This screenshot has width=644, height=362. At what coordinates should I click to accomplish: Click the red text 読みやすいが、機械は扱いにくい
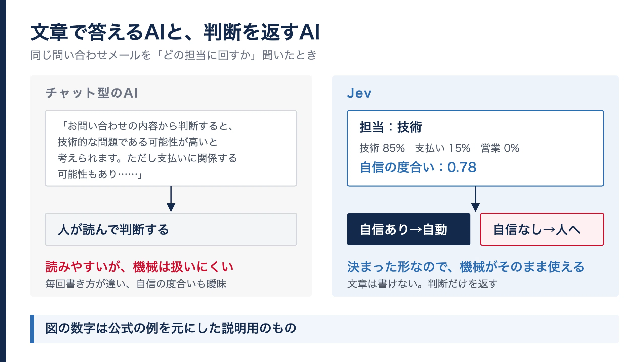139,267
